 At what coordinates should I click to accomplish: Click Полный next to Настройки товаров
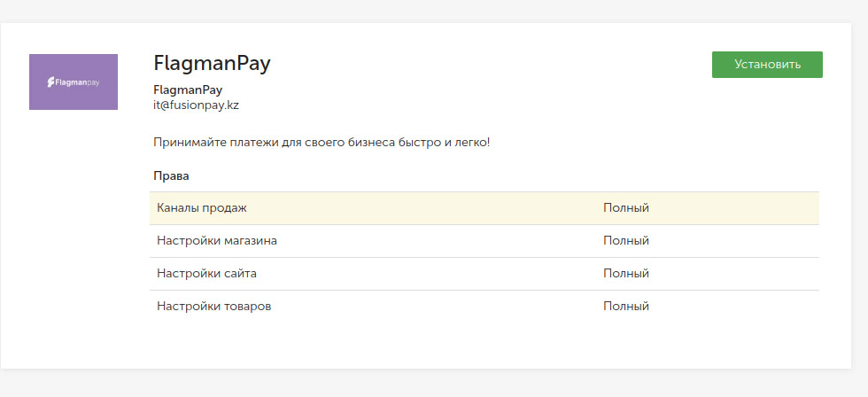coord(626,307)
